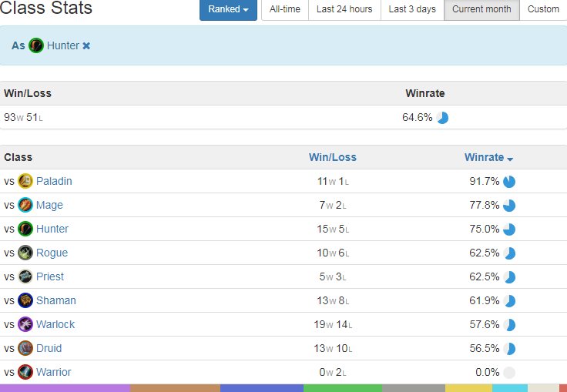Remove the As Hunter filter with the X
567x392 pixels.
[x=86, y=46]
